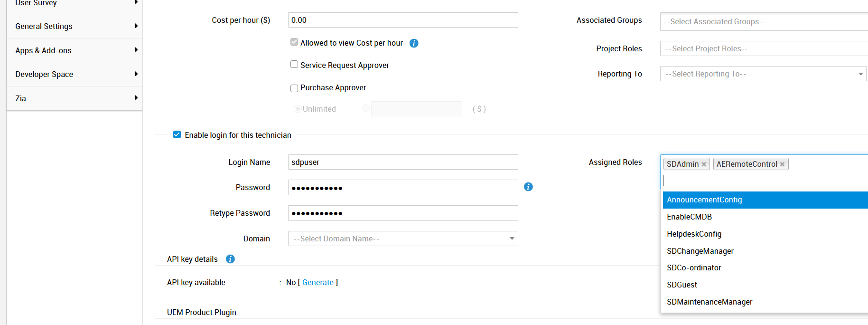Click the Generate API key link

[x=317, y=282]
